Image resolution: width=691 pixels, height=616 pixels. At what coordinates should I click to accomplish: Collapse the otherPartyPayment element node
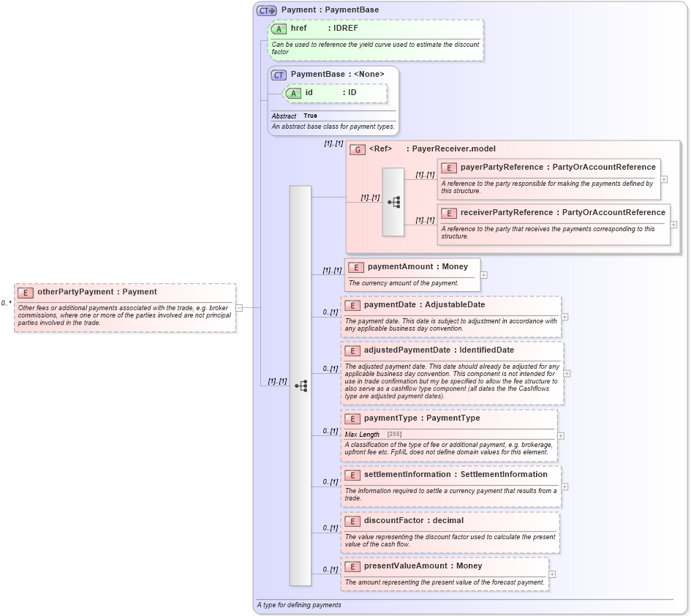239,308
